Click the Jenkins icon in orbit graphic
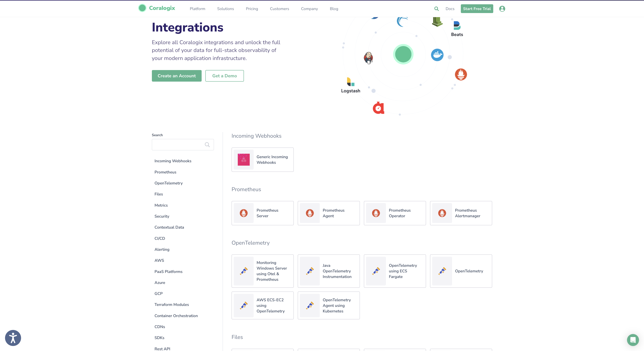The width and height of the screenshot is (644, 351). pos(368,58)
